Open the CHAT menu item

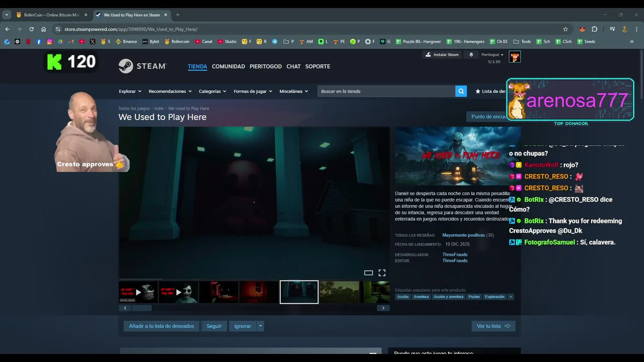[293, 66]
